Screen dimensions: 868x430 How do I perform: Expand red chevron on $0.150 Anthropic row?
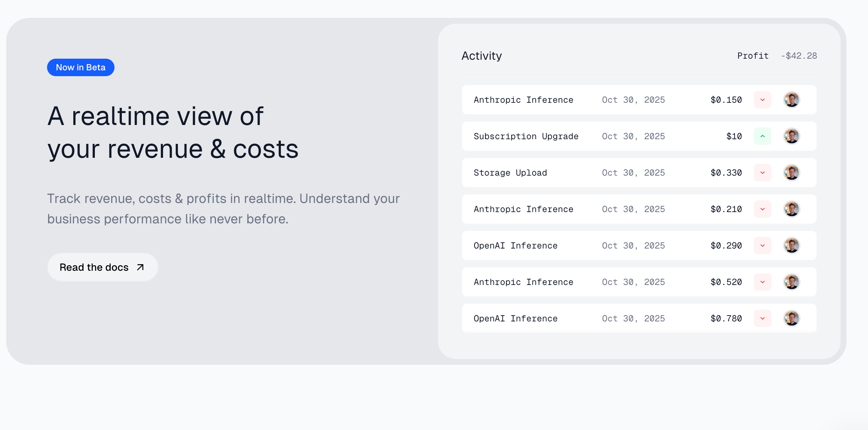tap(763, 100)
